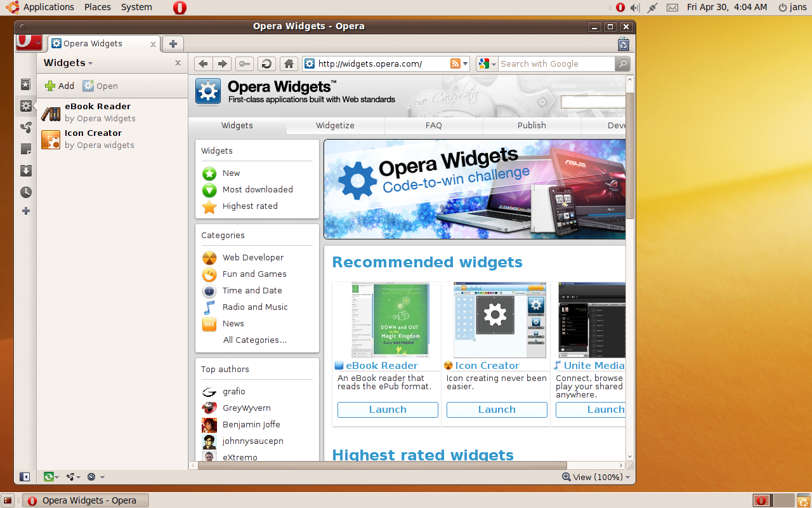Click the password wand key button
This screenshot has width=812, height=508.
tap(244, 63)
